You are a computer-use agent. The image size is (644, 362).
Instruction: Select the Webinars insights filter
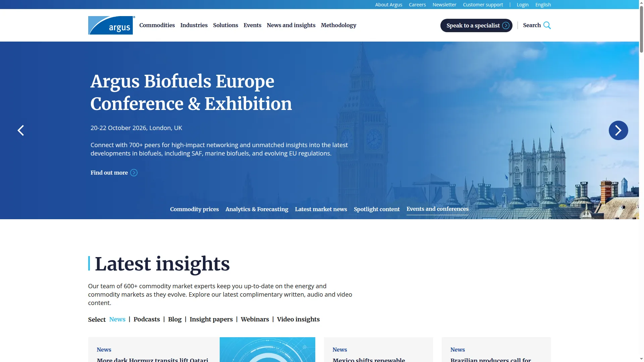(x=255, y=319)
